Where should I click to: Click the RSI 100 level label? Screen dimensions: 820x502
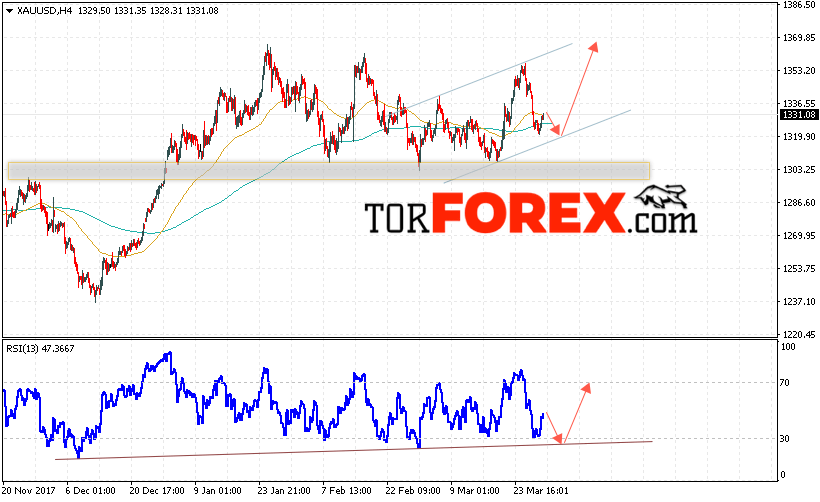pos(788,347)
